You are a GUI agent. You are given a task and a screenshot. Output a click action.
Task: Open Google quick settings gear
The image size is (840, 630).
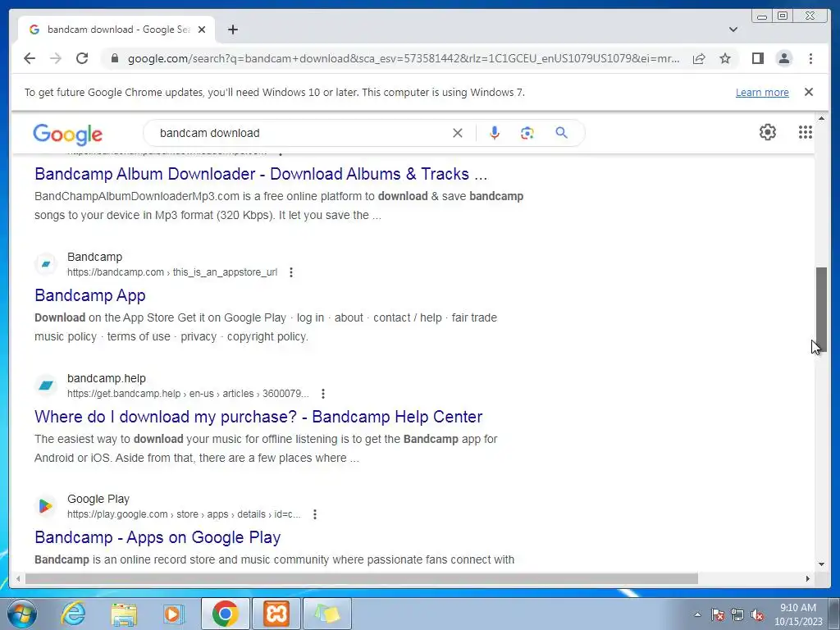coord(768,132)
